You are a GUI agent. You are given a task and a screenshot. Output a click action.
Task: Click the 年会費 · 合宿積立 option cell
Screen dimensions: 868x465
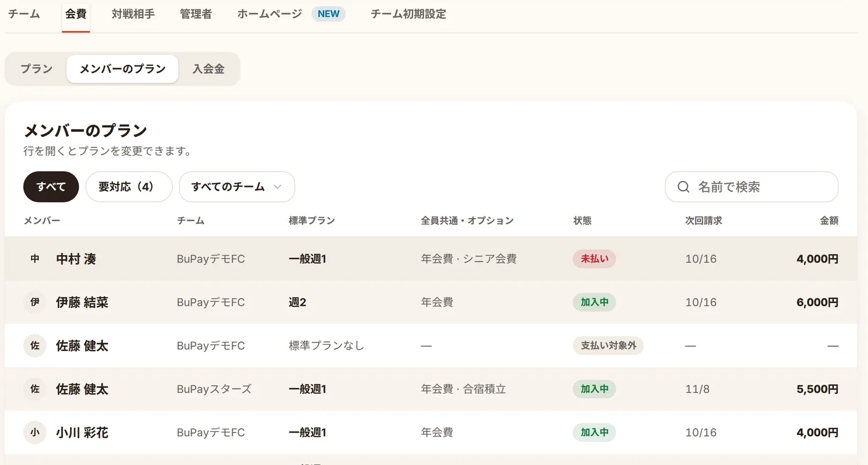tap(464, 389)
